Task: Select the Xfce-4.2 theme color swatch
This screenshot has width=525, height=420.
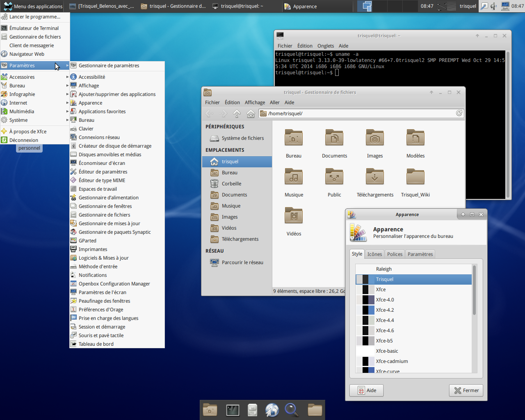Action: pyautogui.click(x=365, y=310)
